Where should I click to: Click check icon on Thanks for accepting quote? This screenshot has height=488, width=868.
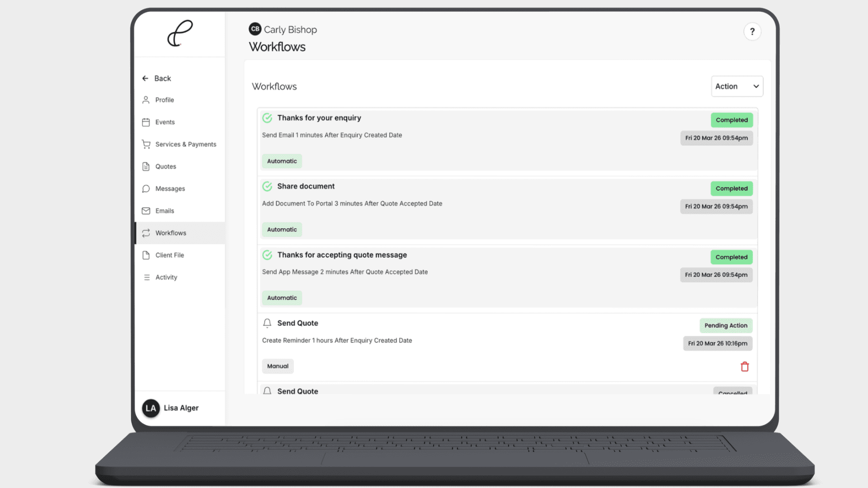[267, 255]
